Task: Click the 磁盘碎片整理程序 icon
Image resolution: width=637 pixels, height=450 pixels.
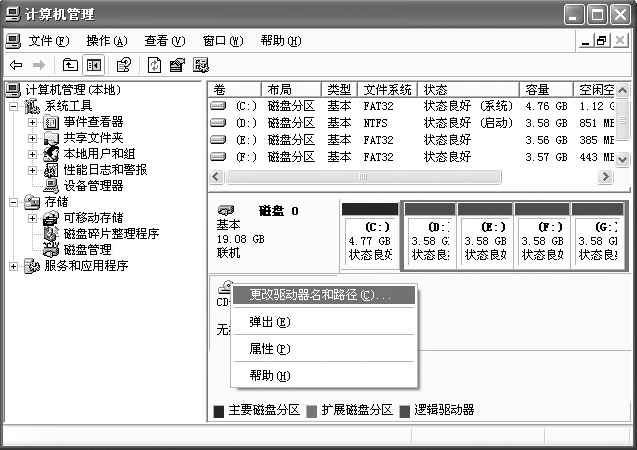Action: 51,234
